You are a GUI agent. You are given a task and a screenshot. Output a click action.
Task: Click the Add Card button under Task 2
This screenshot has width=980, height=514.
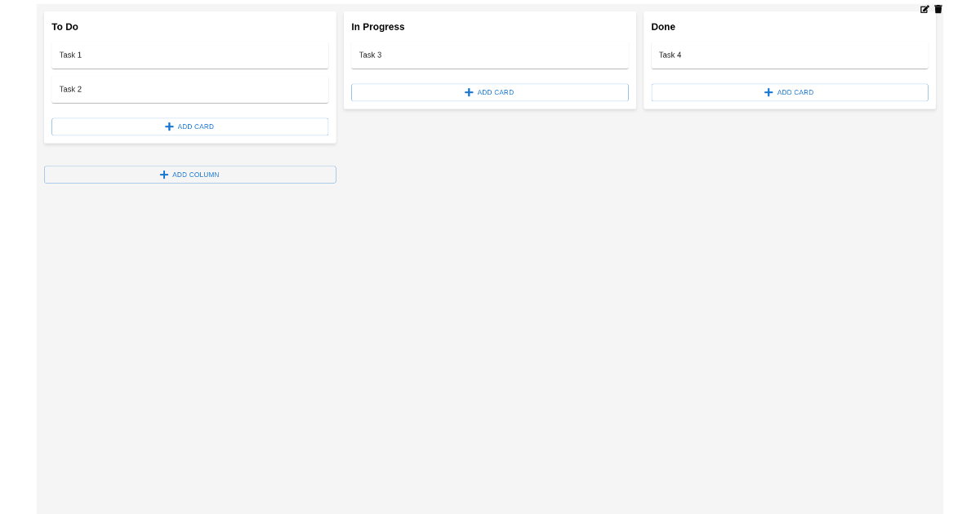point(189,126)
